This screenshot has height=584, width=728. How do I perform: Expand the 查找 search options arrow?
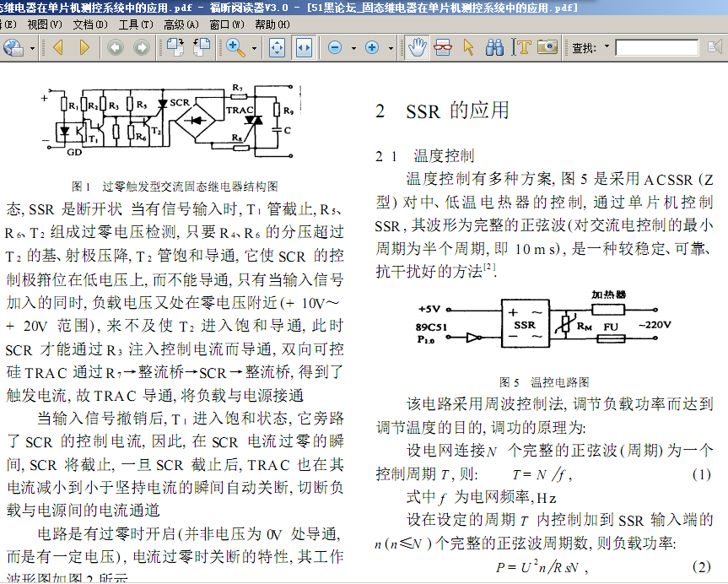coord(607,46)
